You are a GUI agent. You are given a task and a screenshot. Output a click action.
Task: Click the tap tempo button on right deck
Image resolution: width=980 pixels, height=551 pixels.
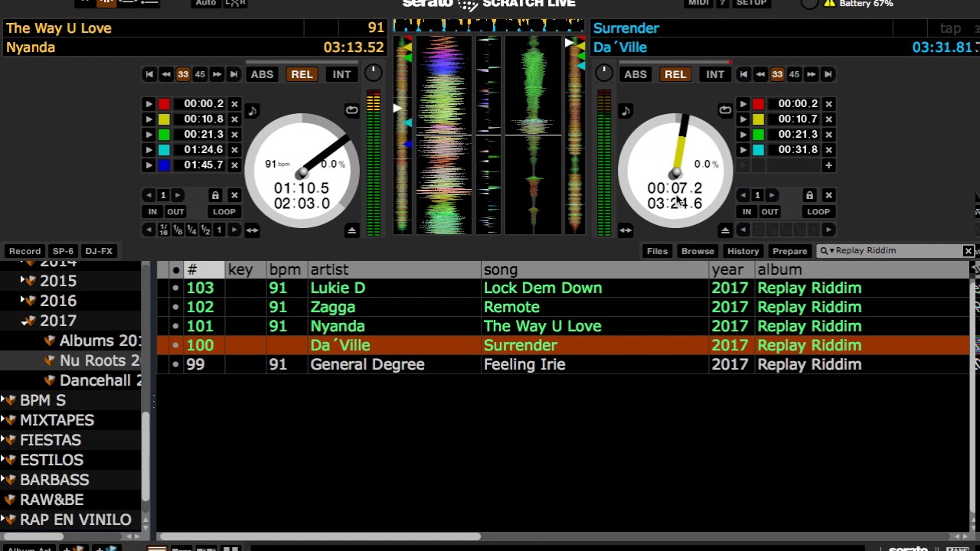[x=950, y=28]
